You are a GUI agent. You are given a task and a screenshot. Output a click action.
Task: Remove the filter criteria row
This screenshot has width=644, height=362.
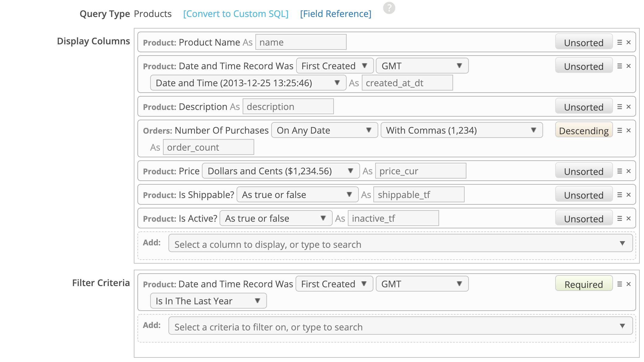[629, 284]
